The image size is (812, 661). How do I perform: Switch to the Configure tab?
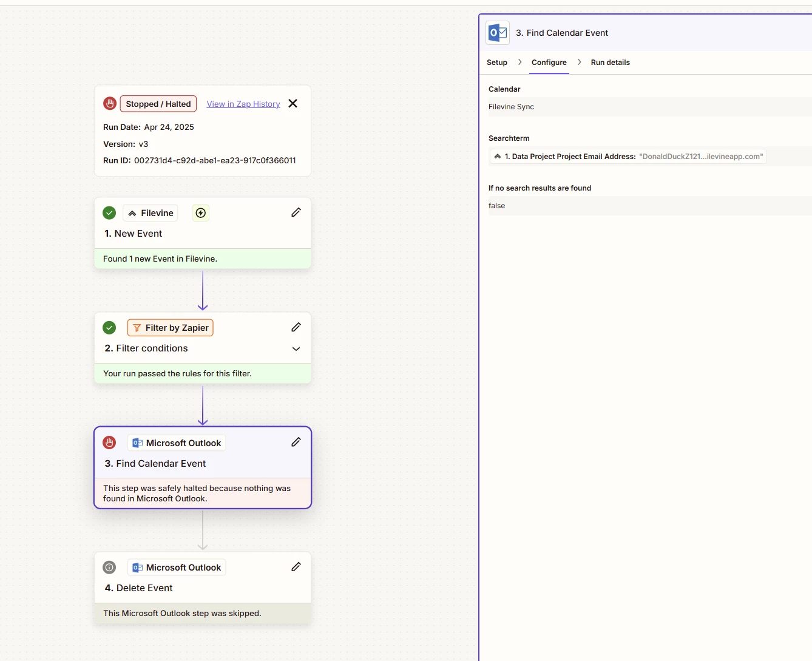click(x=549, y=63)
